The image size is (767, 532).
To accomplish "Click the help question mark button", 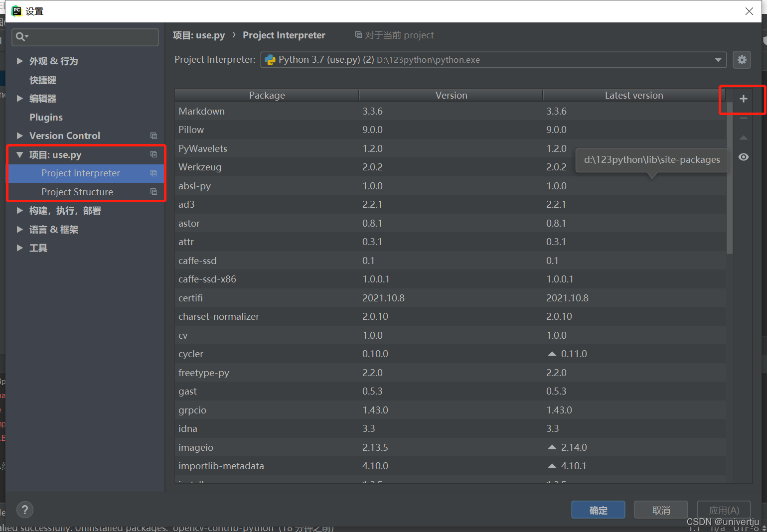I will 25,510.
